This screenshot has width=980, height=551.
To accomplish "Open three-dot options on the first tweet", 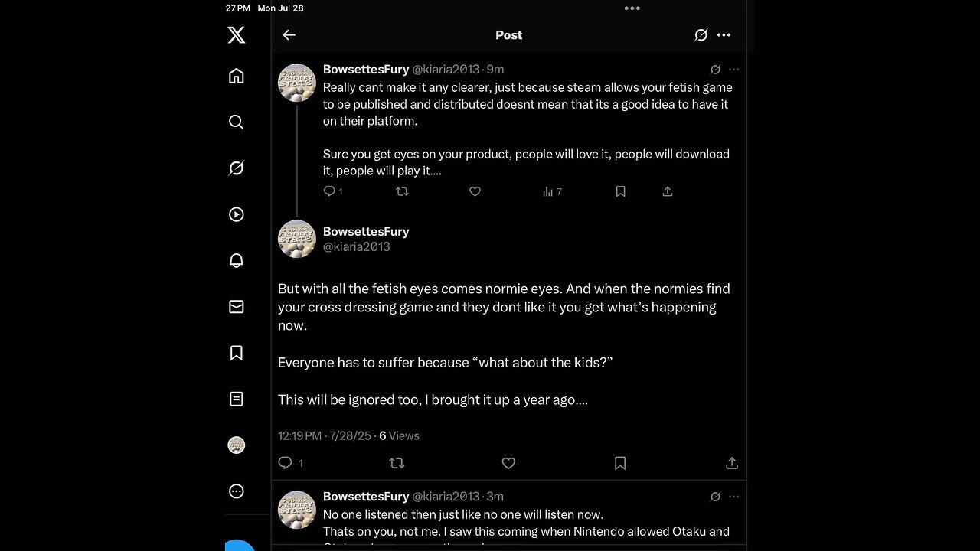I will tap(733, 70).
